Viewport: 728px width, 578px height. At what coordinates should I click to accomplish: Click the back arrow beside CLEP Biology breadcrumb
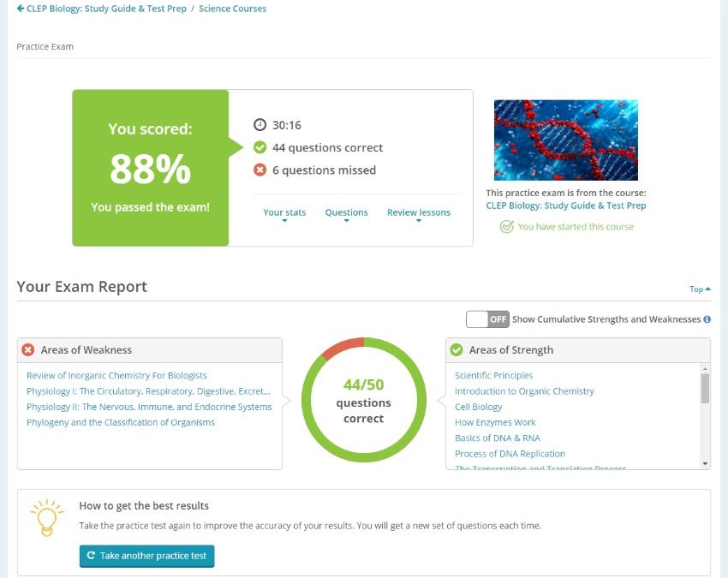(21, 9)
